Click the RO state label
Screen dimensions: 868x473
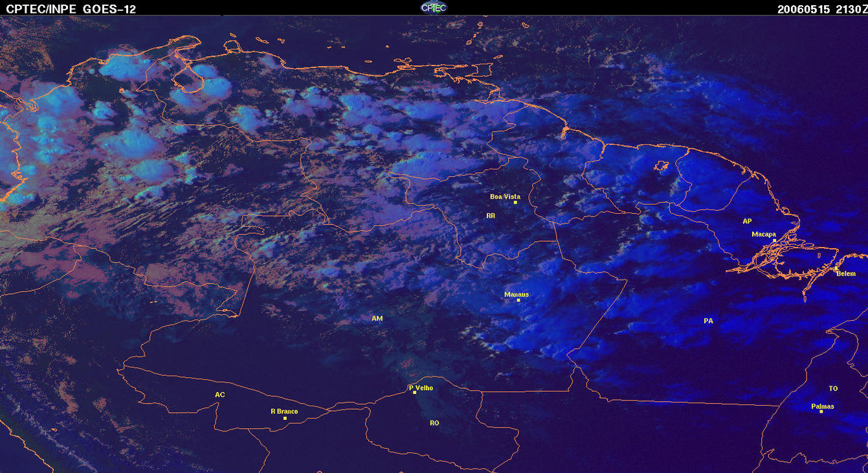tap(434, 422)
